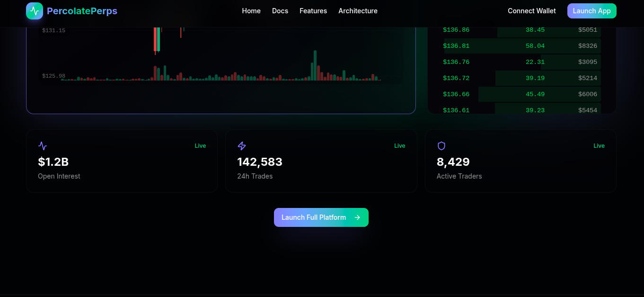Select the $136.86 order book row
The width and height of the screenshot is (644, 297).
point(521,30)
